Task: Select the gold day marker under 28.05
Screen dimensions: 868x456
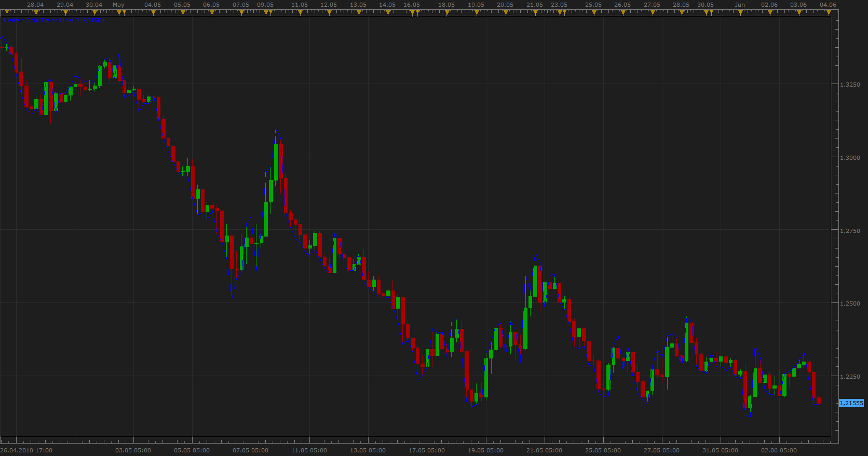Action: (682, 12)
